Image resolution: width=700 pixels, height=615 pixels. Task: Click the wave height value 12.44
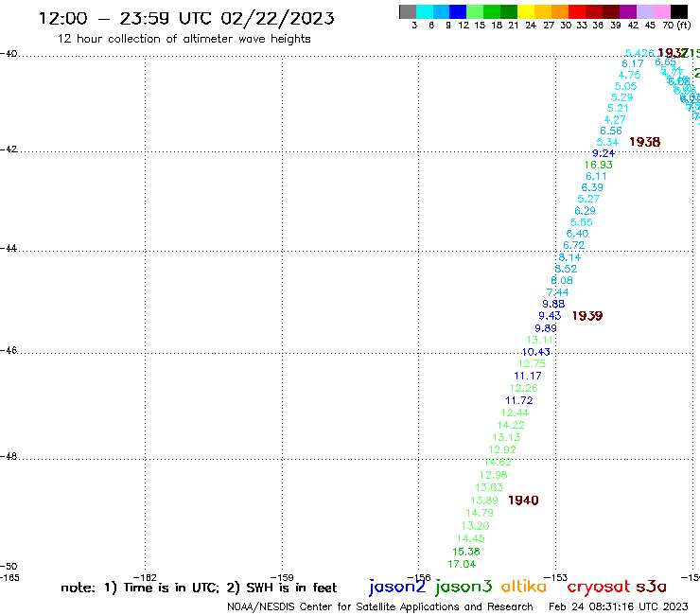(x=515, y=413)
